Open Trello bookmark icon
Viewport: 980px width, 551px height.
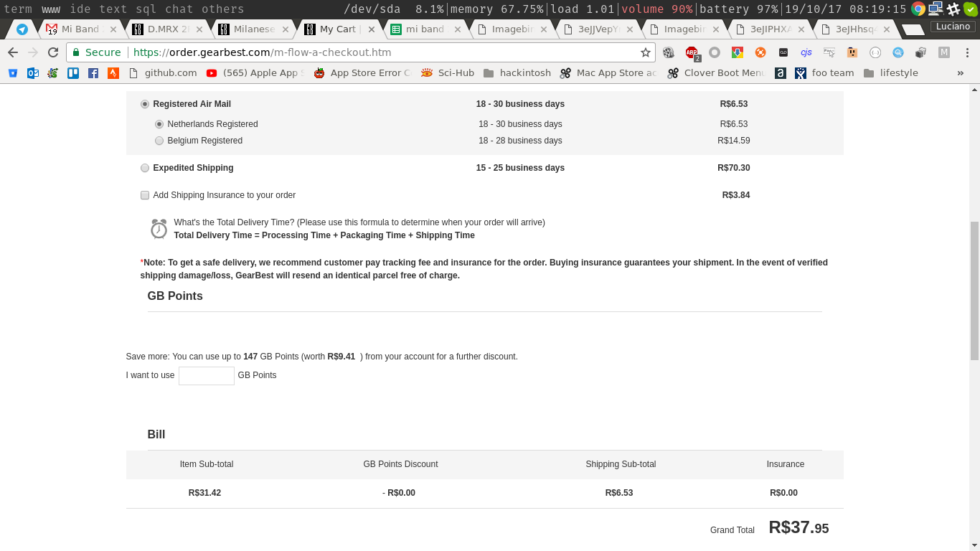(x=73, y=72)
